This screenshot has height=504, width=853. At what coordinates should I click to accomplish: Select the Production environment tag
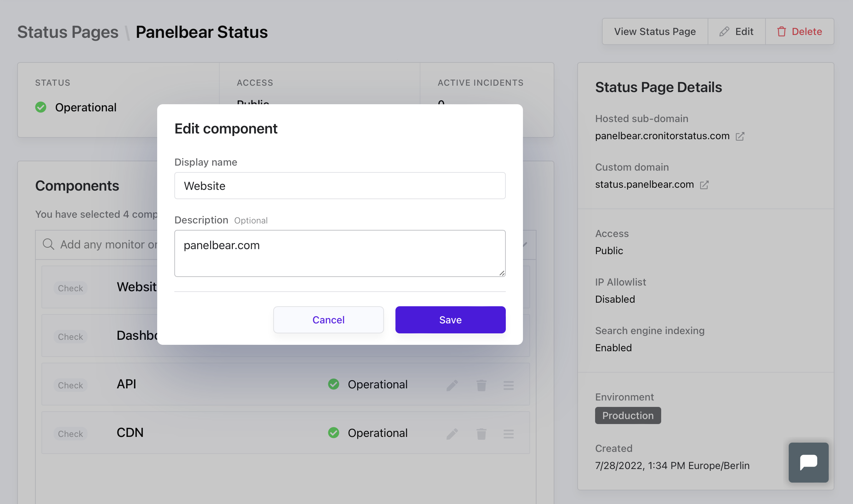[x=628, y=415]
